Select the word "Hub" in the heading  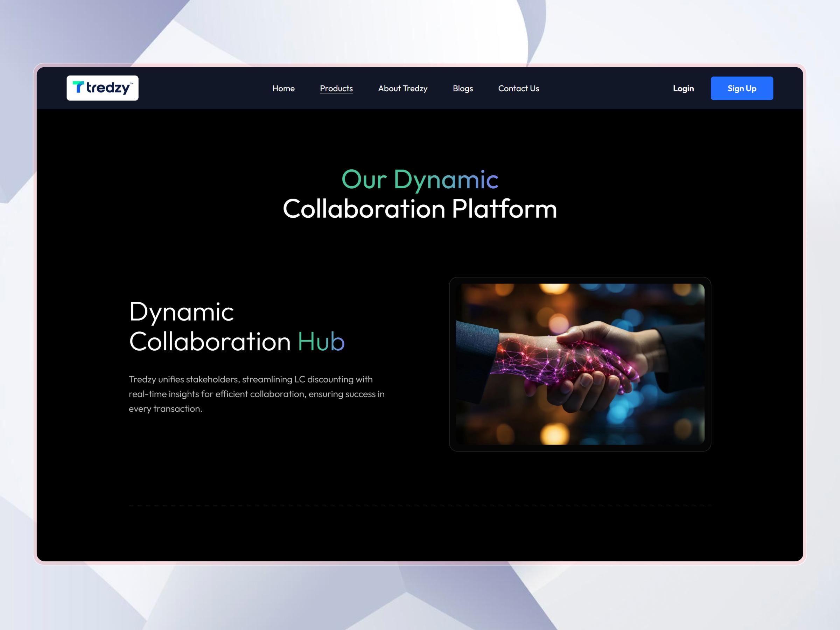(321, 341)
